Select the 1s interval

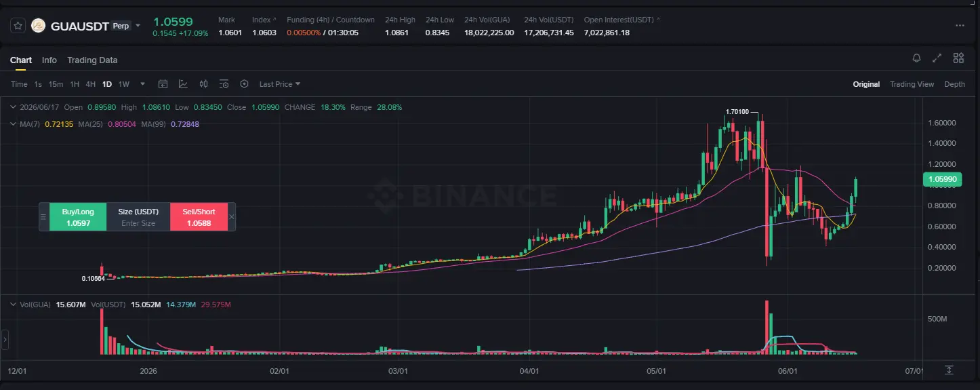pyautogui.click(x=38, y=84)
